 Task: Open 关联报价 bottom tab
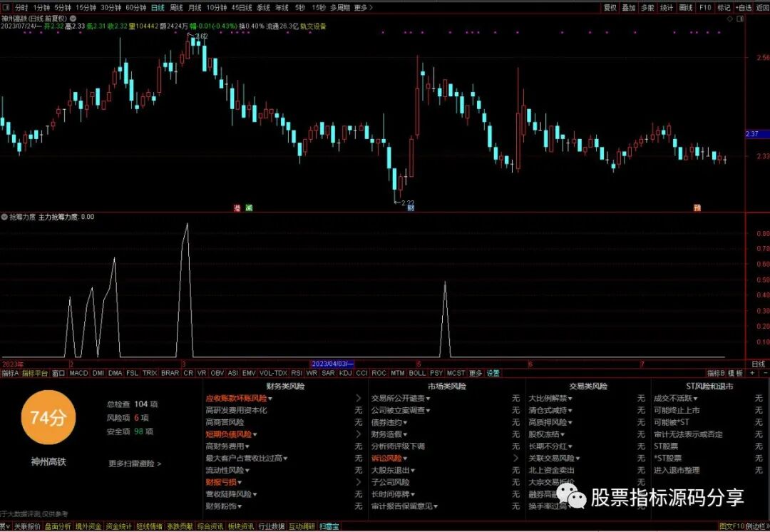point(27,526)
